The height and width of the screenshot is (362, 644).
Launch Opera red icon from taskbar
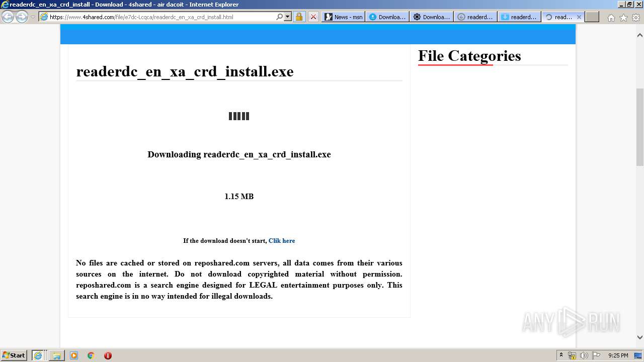[x=108, y=355]
